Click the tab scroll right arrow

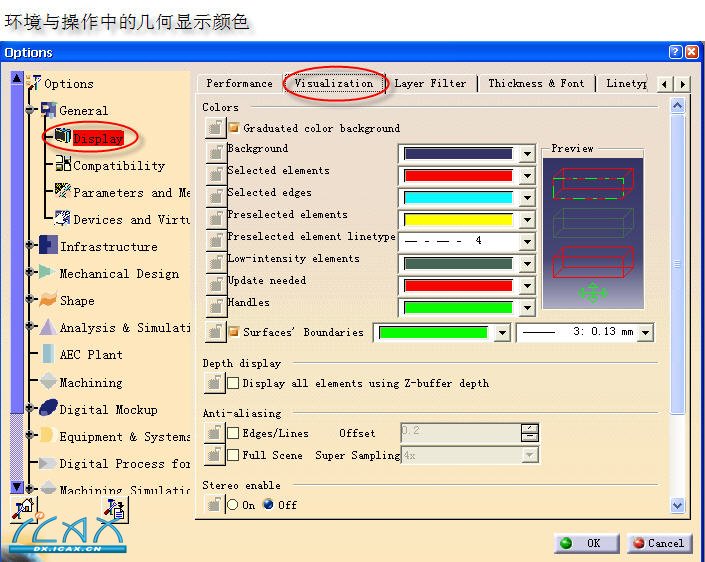click(683, 84)
